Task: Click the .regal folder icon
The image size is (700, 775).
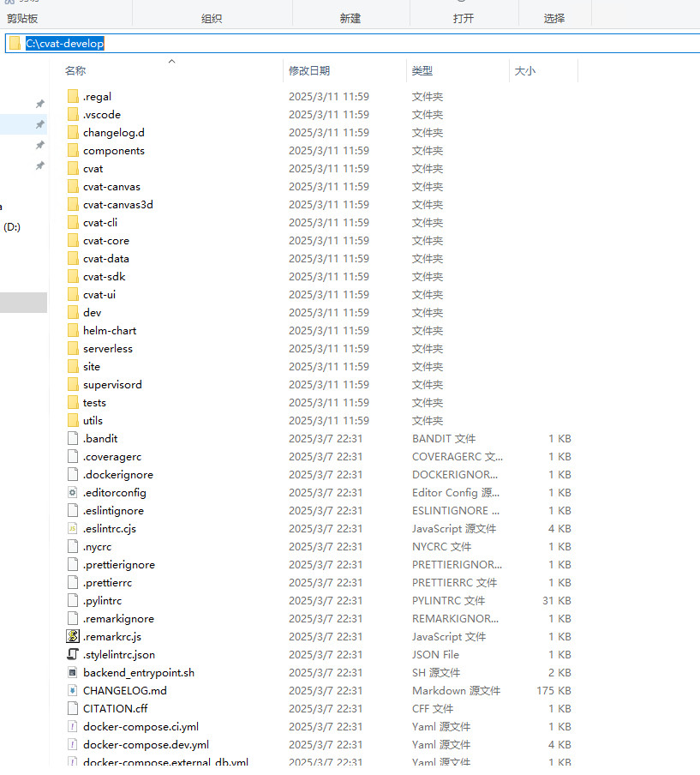Action: [x=73, y=96]
